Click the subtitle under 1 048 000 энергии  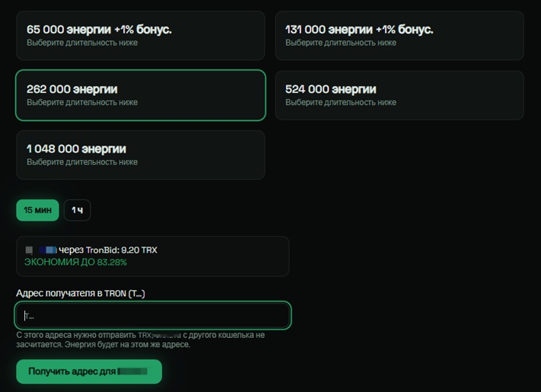pos(82,162)
